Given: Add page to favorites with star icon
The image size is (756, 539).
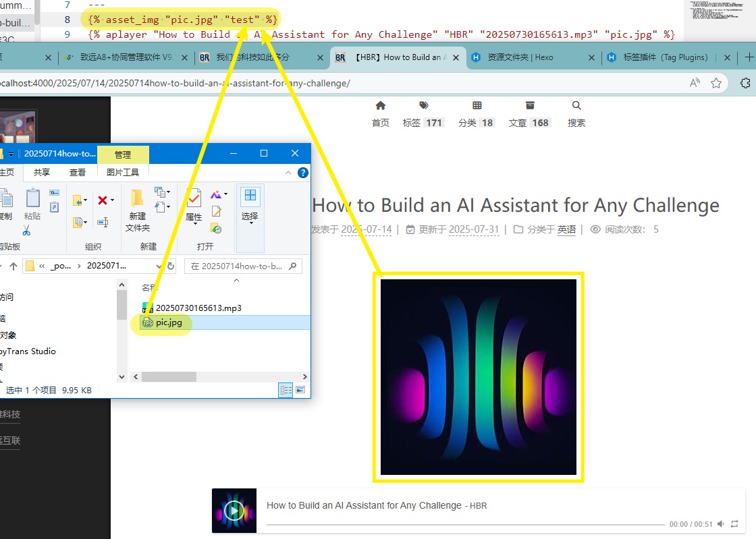Looking at the screenshot, I should pyautogui.click(x=716, y=83).
